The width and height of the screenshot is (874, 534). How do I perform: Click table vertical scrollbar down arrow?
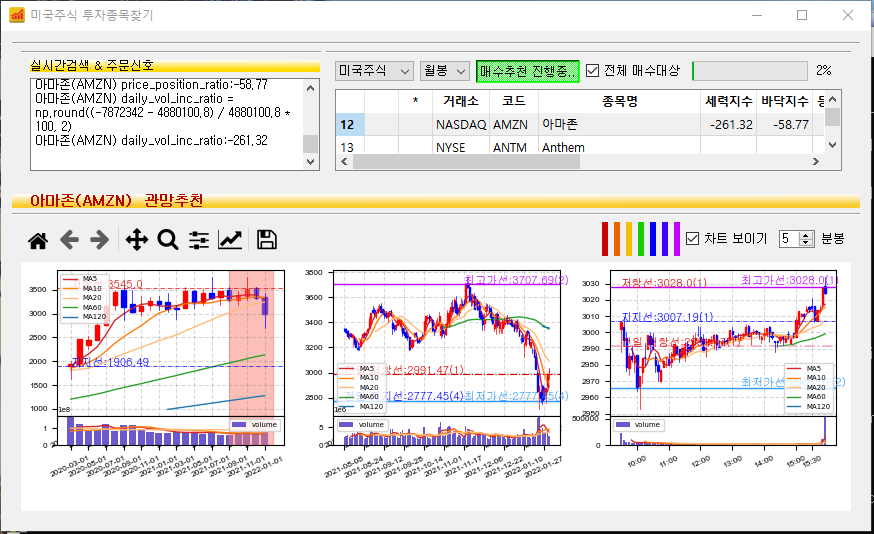pos(833,145)
